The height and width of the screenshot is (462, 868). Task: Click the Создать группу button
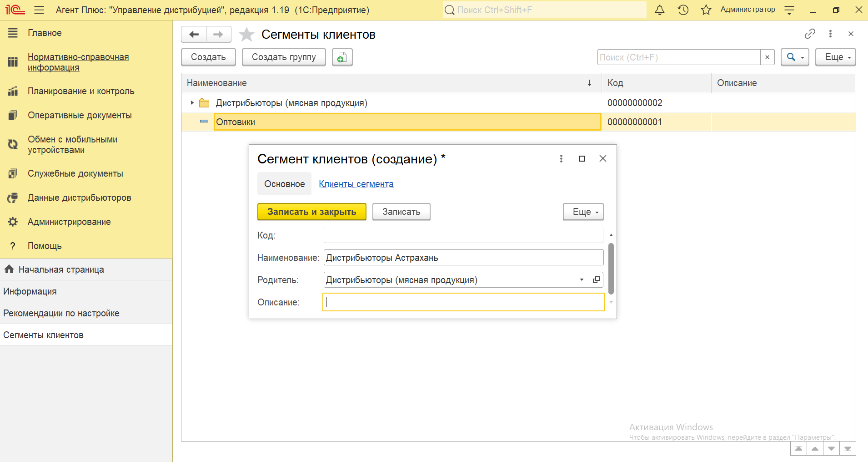[x=284, y=57]
